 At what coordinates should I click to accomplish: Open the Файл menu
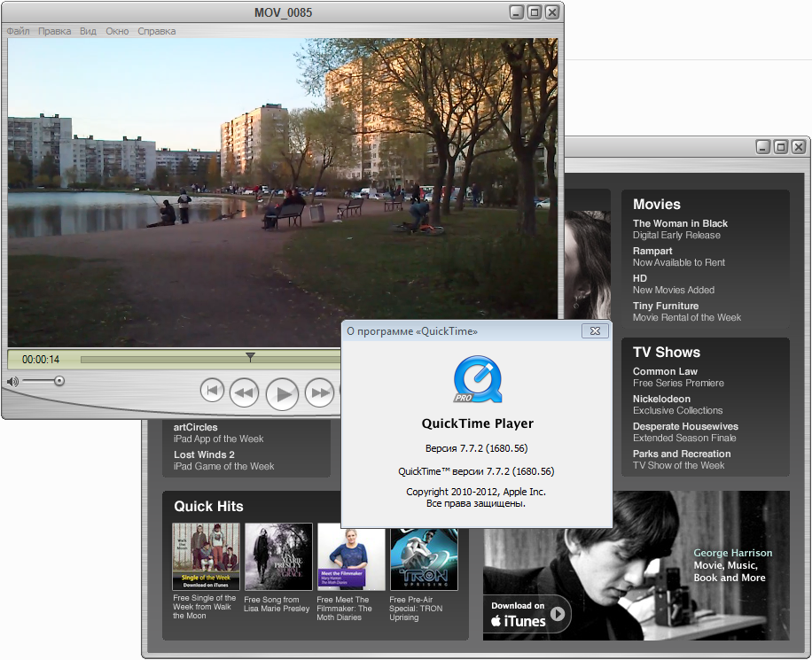pyautogui.click(x=18, y=31)
